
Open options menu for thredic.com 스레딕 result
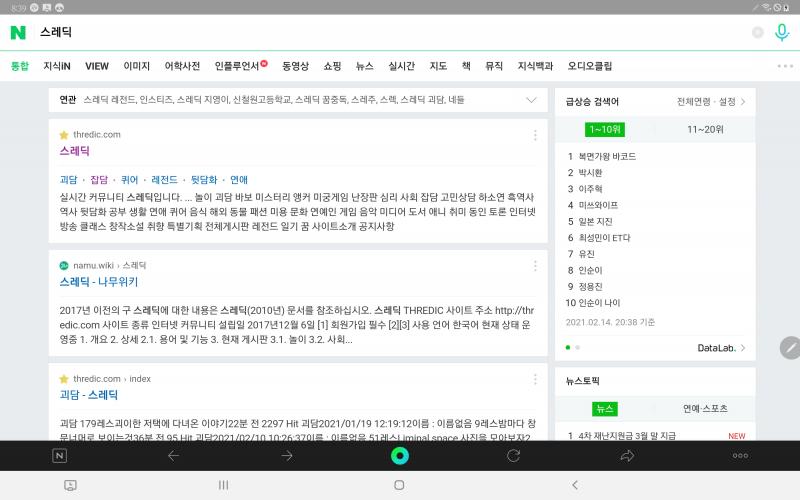coord(535,135)
